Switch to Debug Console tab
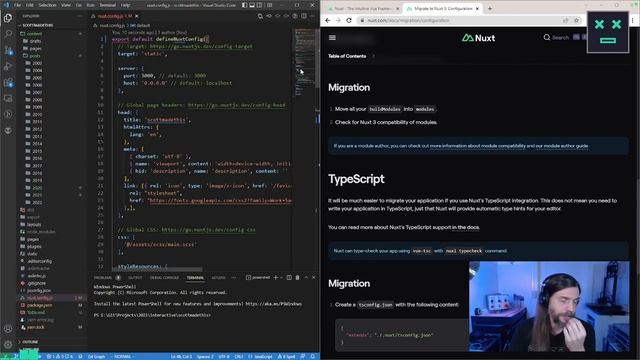The width and height of the screenshot is (640, 360). tap(164, 278)
